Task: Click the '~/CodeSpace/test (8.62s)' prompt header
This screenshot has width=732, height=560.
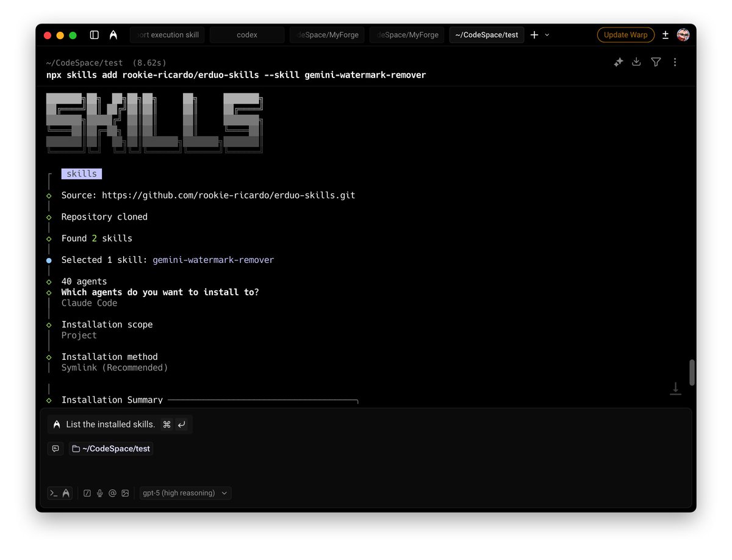Action: tap(106, 63)
